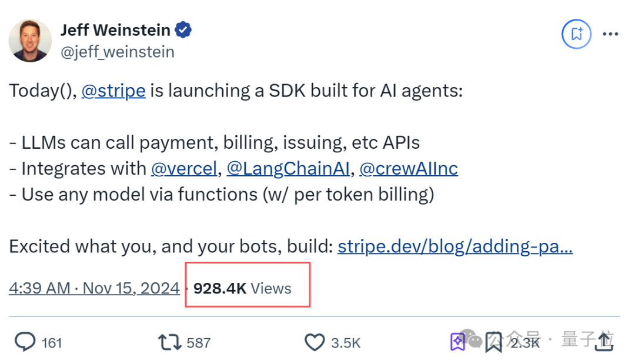This screenshot has height=364, width=635.
Task: Open the @stripe mention link
Action: pos(113,91)
